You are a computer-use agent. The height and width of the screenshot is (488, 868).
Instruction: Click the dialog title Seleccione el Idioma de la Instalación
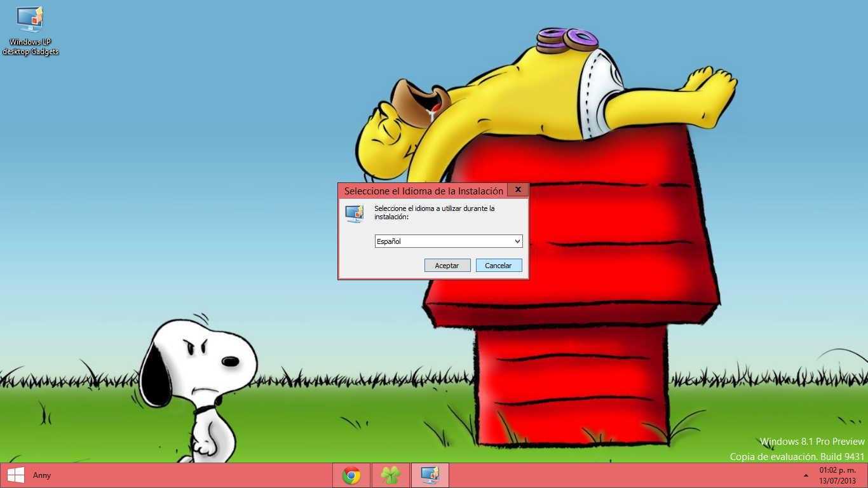[424, 191]
